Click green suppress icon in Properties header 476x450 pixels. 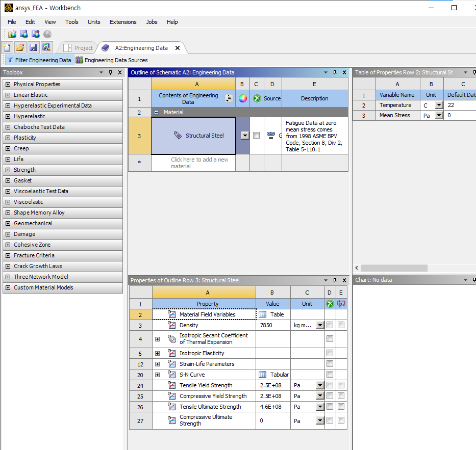pos(330,304)
